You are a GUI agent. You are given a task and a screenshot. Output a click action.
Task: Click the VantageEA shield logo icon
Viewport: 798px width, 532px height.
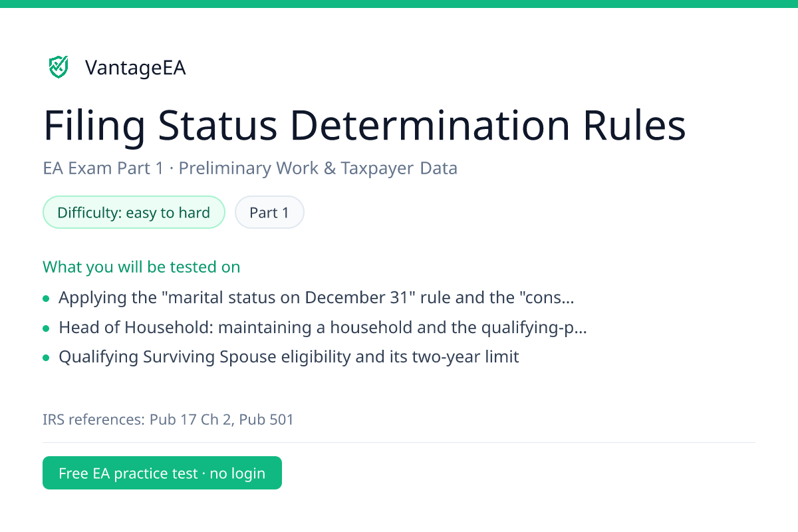pos(59,67)
